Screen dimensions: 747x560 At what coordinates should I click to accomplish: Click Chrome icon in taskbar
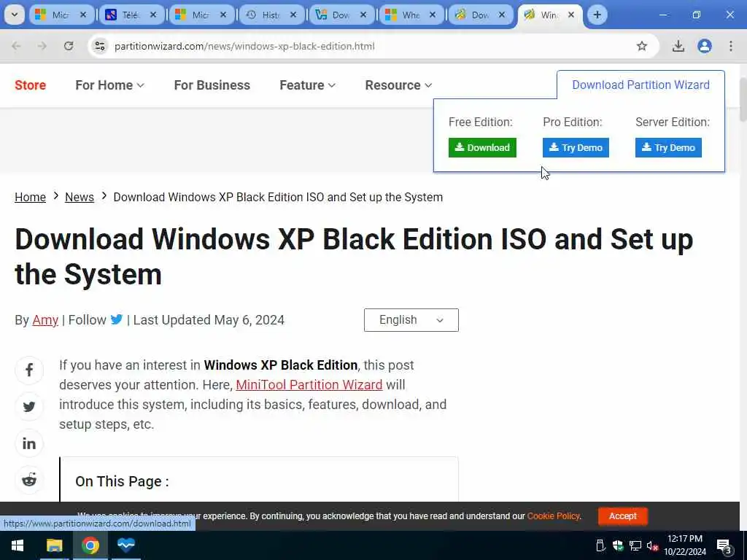tap(90, 545)
